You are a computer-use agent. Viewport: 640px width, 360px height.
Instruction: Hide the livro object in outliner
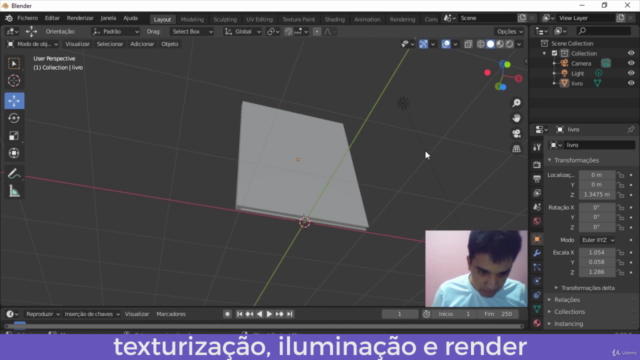[631, 83]
